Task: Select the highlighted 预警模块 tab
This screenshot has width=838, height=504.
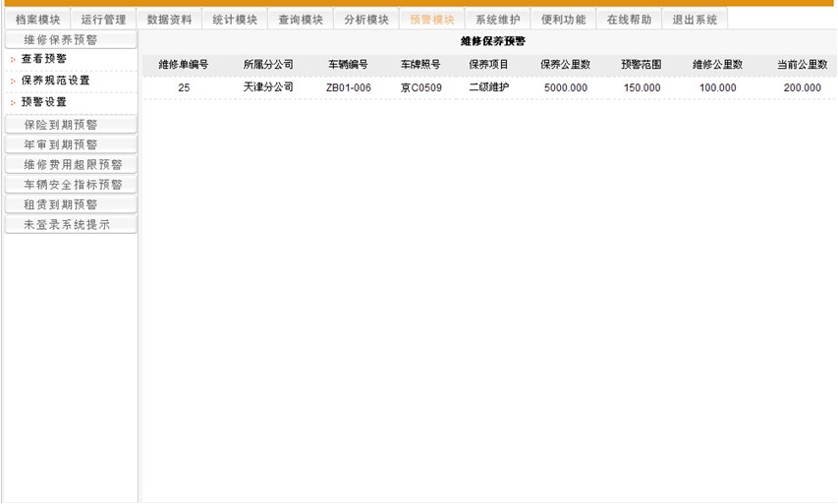Action: (432, 20)
